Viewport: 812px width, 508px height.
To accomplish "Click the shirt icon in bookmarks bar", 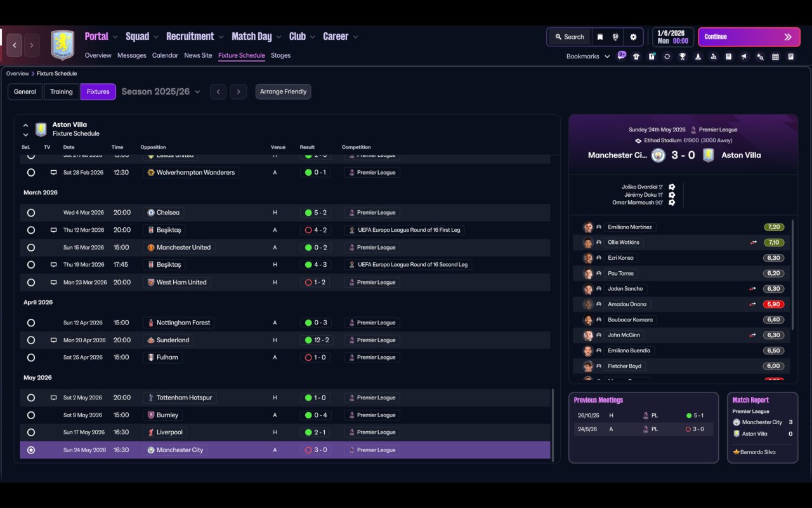I will (636, 57).
